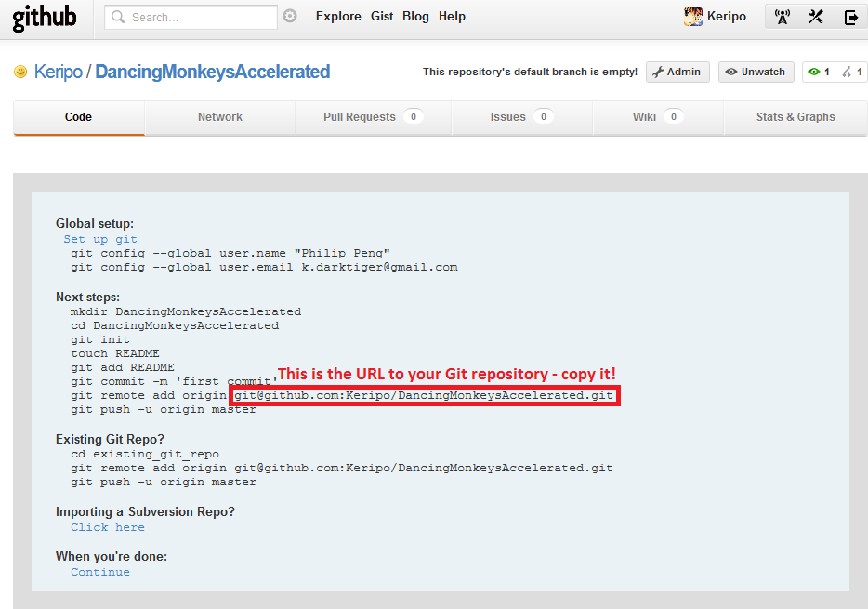Open the Blog menu link
This screenshot has height=609, width=868.
click(x=415, y=17)
